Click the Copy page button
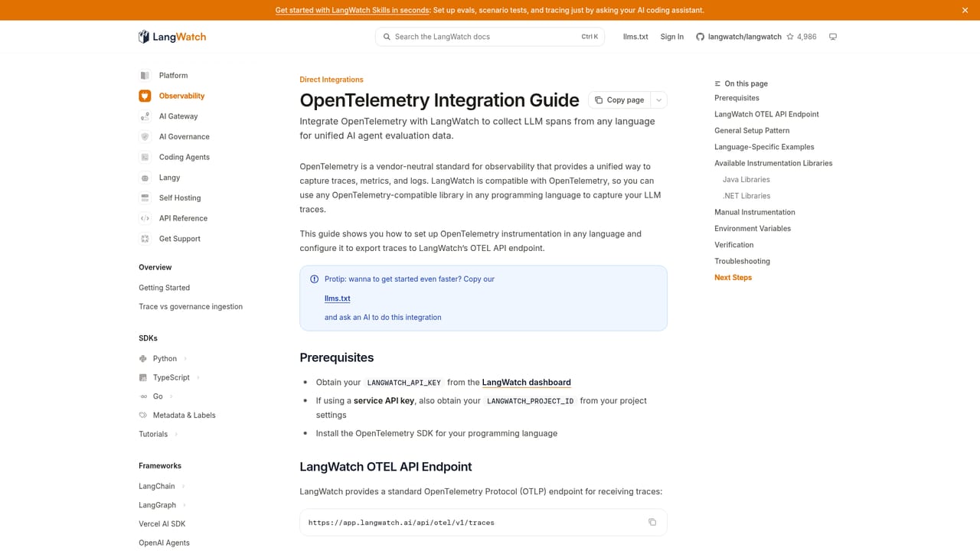980x551 pixels. [619, 100]
